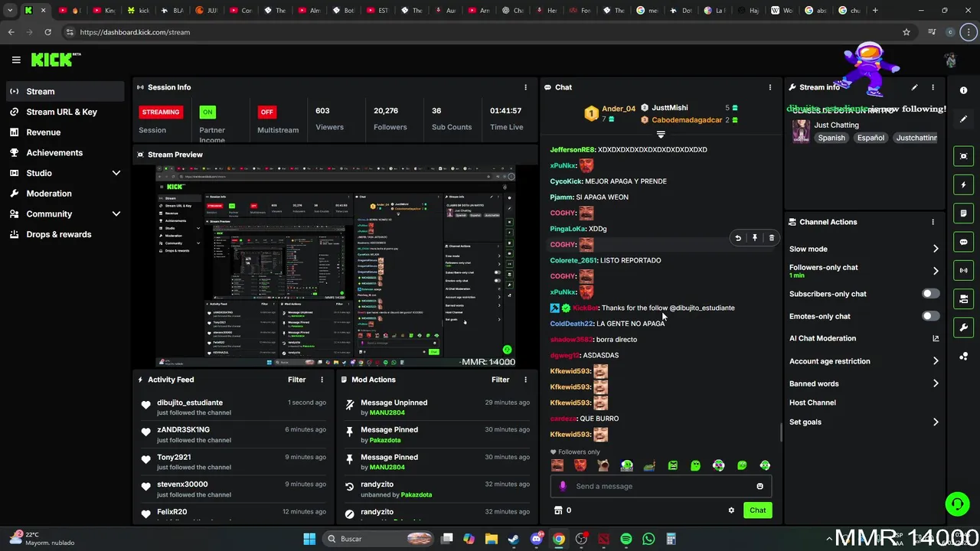Screen dimensions: 980x551
Task: Select the Español stream tag
Action: [x=871, y=138]
